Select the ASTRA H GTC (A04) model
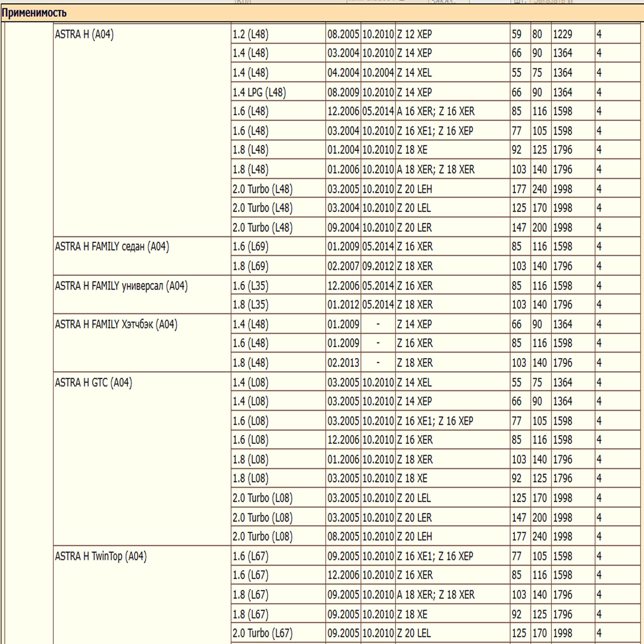The image size is (644, 644). [93, 382]
